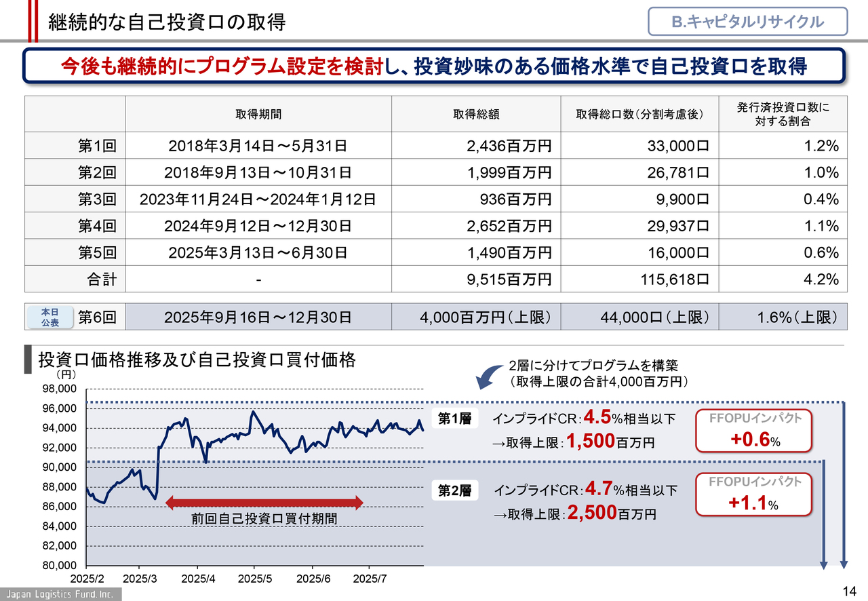Click the 本日公表 badge beside 第6回

[x=50, y=317]
